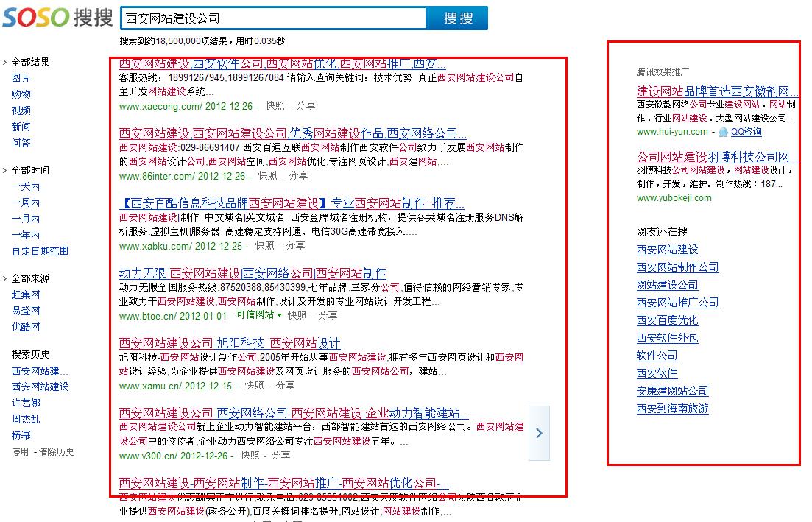The width and height of the screenshot is (812, 522).
Task: Switch to 视频 video results
Action: [x=21, y=110]
